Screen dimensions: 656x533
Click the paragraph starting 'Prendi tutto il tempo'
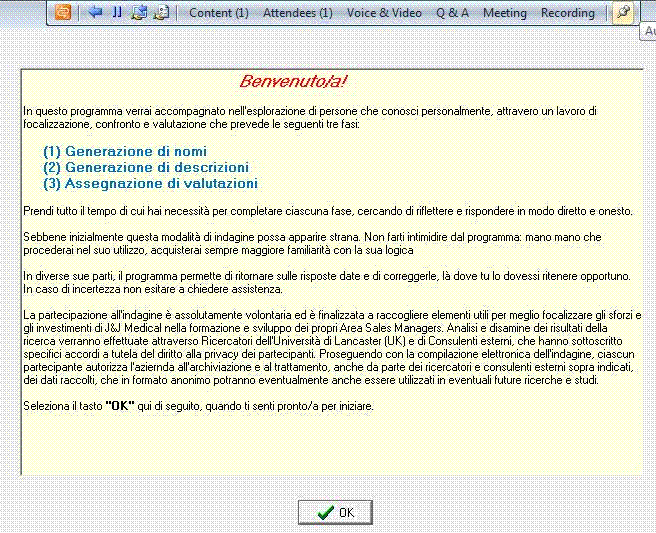(328, 211)
